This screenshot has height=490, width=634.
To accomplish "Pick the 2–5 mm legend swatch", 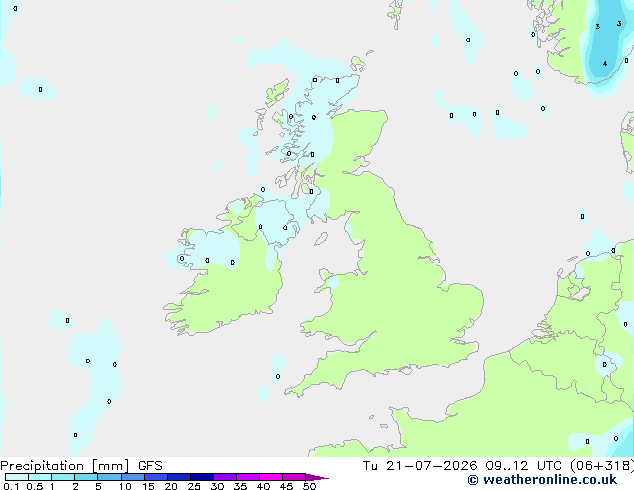I will [86, 477].
